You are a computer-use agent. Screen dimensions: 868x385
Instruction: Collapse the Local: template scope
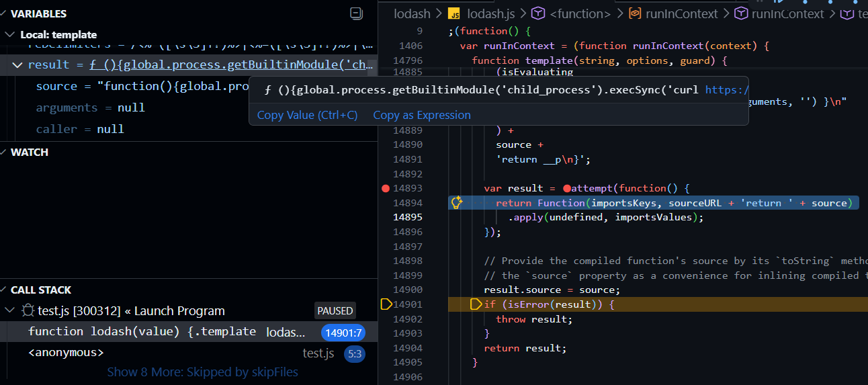point(9,34)
